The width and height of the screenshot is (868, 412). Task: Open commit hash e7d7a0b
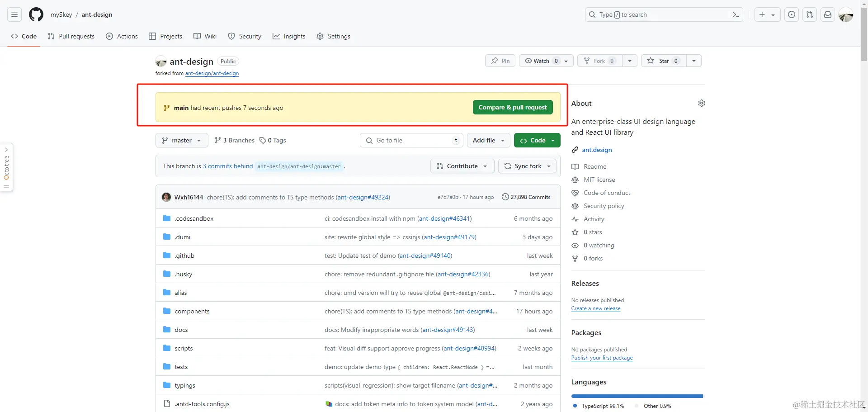(448, 197)
